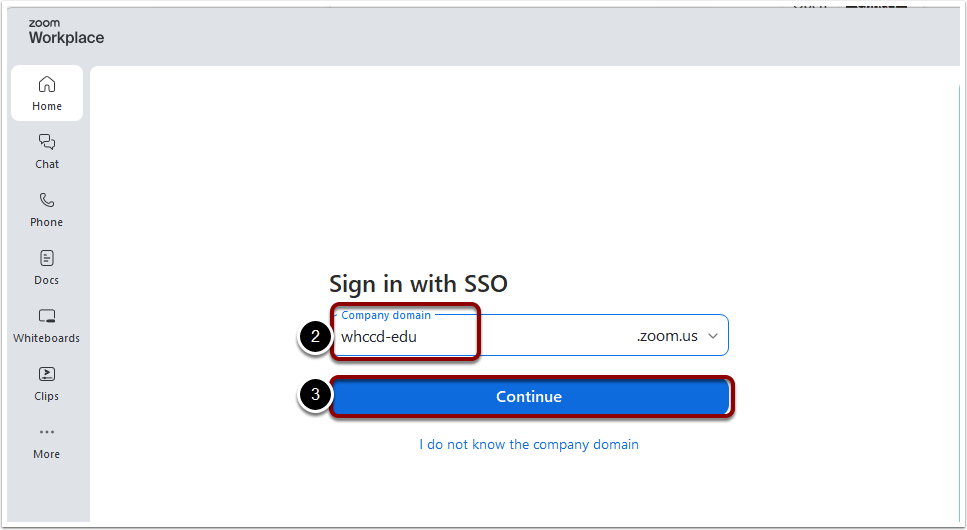This screenshot has width=967, height=530.
Task: Focus the Company domain text field
Action: [x=530, y=335]
